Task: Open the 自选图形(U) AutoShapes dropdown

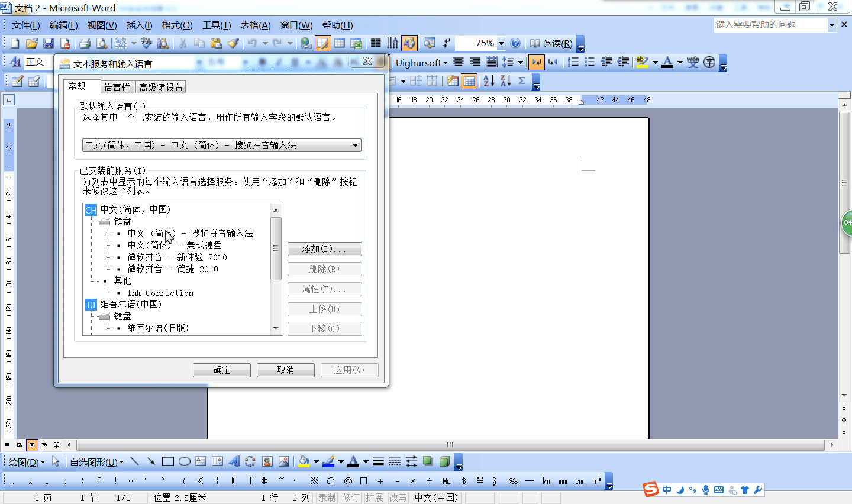Action: (97, 462)
